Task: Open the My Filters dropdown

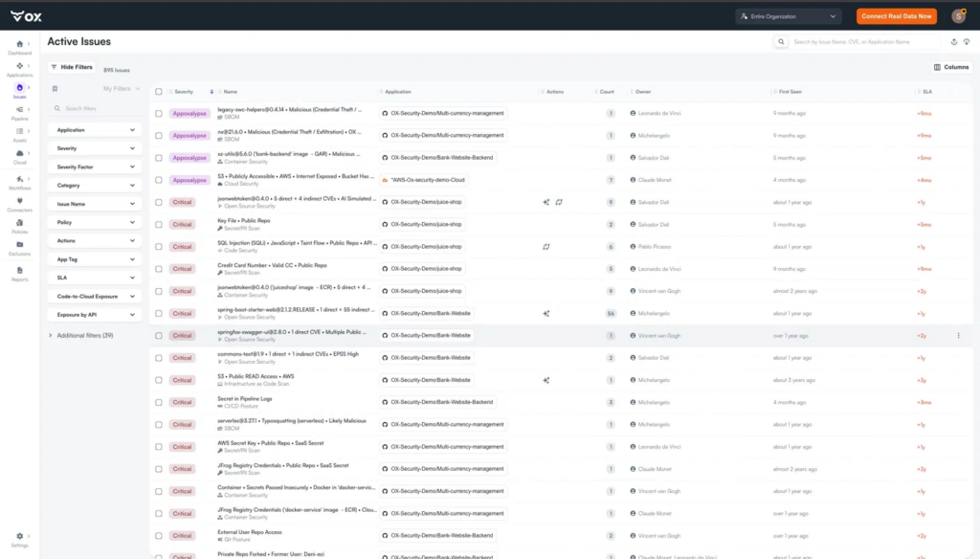Action: 122,89
